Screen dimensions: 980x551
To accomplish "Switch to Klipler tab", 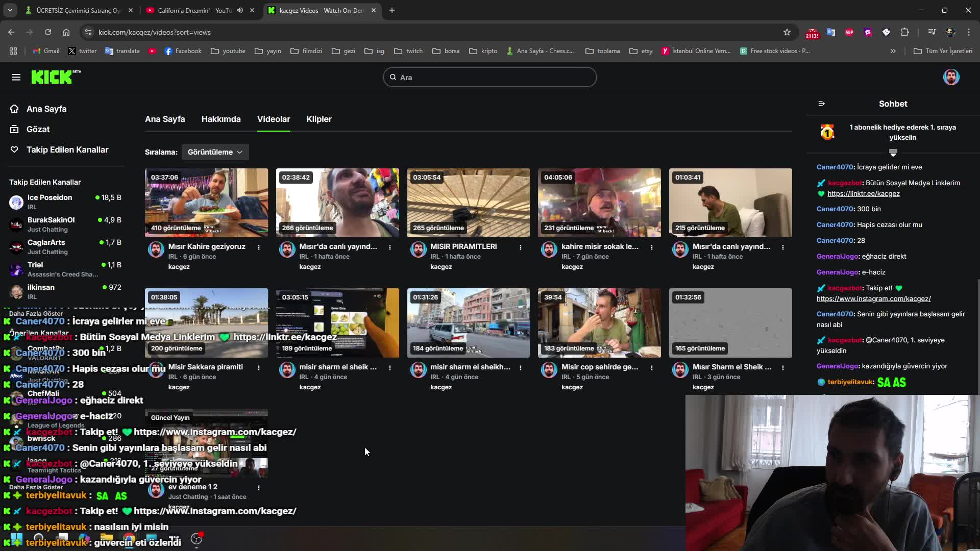I will [x=319, y=119].
